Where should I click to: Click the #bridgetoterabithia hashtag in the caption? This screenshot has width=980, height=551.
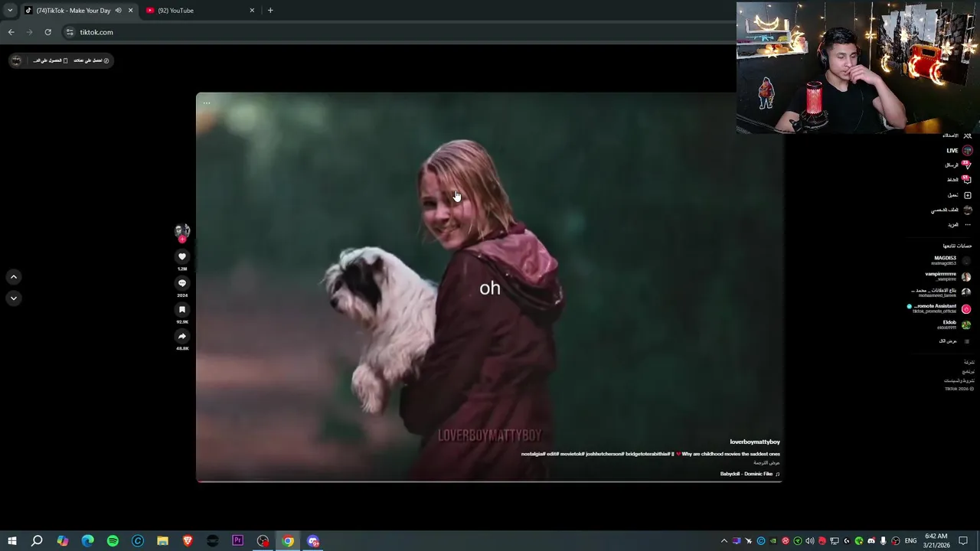coord(648,454)
